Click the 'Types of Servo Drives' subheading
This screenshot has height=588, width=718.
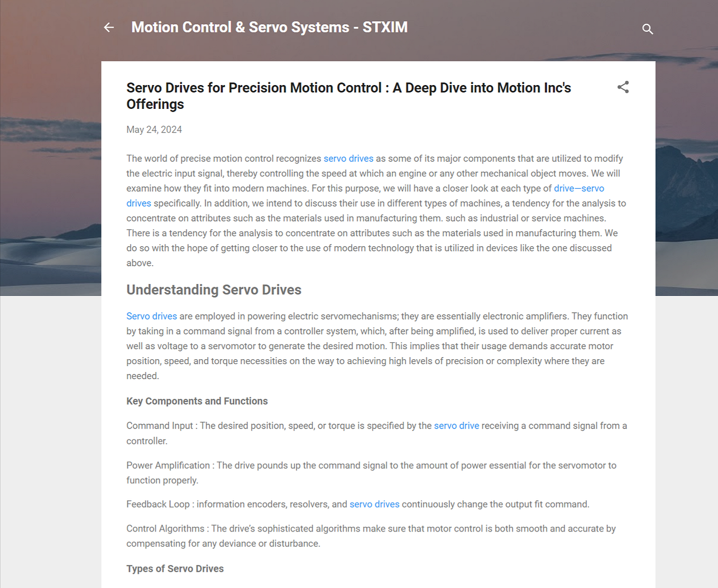[x=175, y=568]
